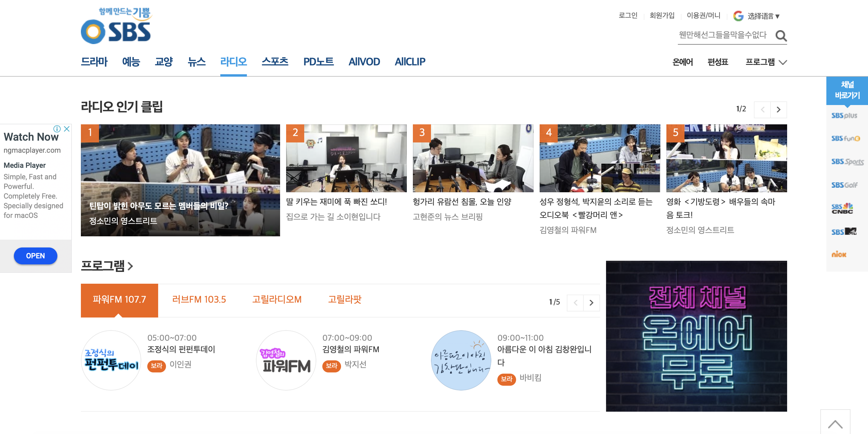Open Nick channel shortcut
The height and width of the screenshot is (434, 868).
click(839, 254)
